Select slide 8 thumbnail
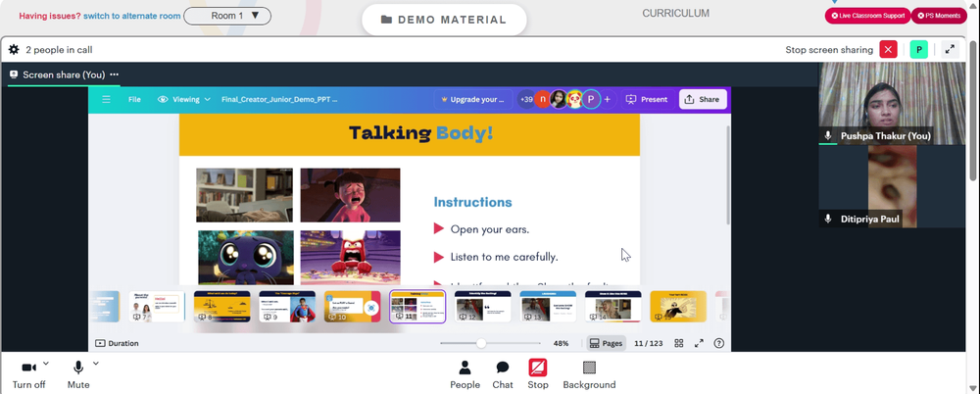Image resolution: width=980 pixels, height=394 pixels. pyautogui.click(x=221, y=307)
